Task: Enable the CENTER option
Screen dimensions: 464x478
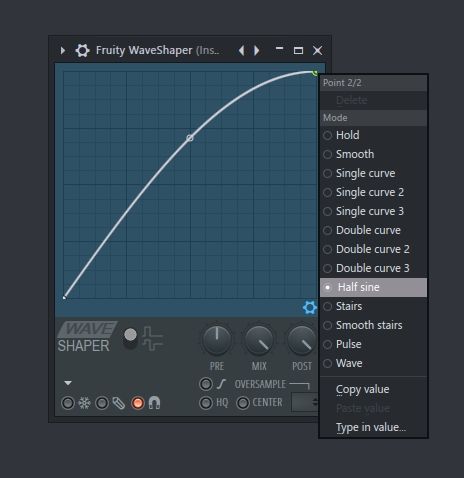Action: pos(243,403)
